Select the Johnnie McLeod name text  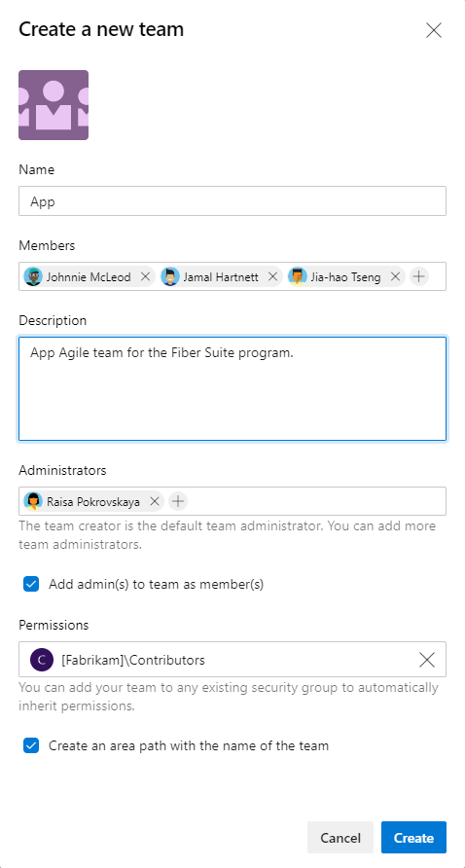coord(89,277)
